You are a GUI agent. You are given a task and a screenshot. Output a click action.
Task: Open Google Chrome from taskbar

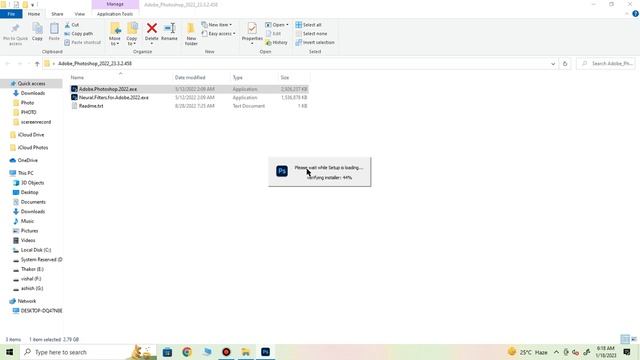[187, 352]
